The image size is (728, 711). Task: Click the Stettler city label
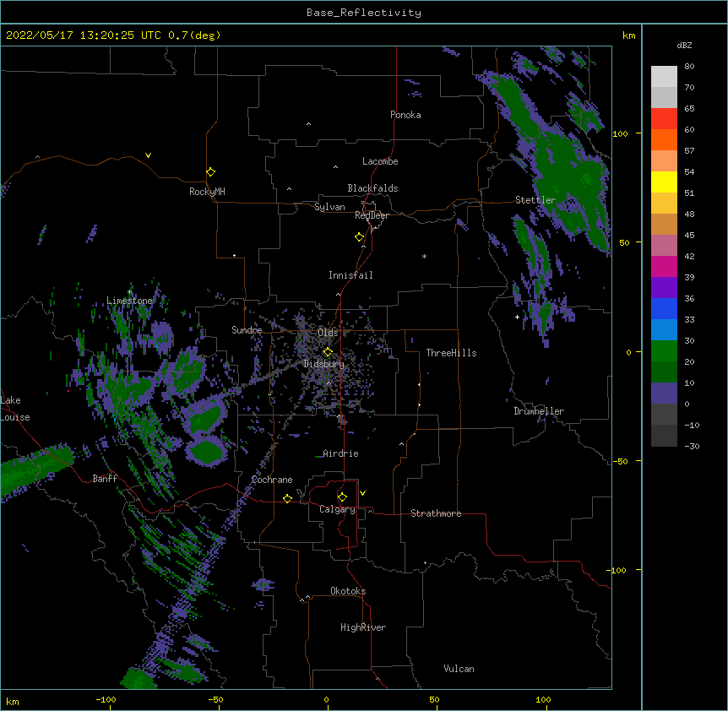point(535,200)
